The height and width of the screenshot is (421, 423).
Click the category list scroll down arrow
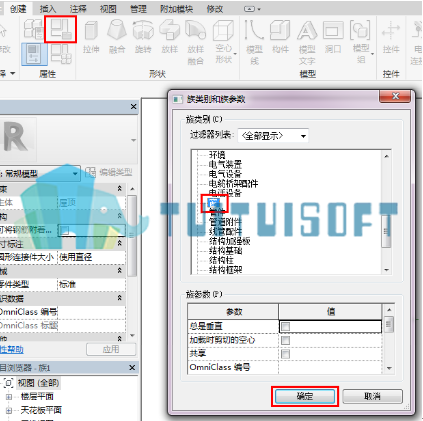[387, 270]
